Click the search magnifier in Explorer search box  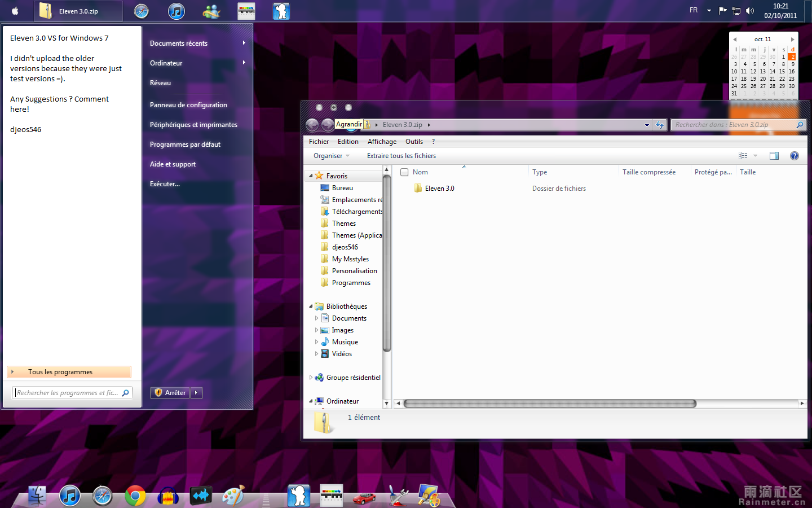pyautogui.click(x=800, y=125)
